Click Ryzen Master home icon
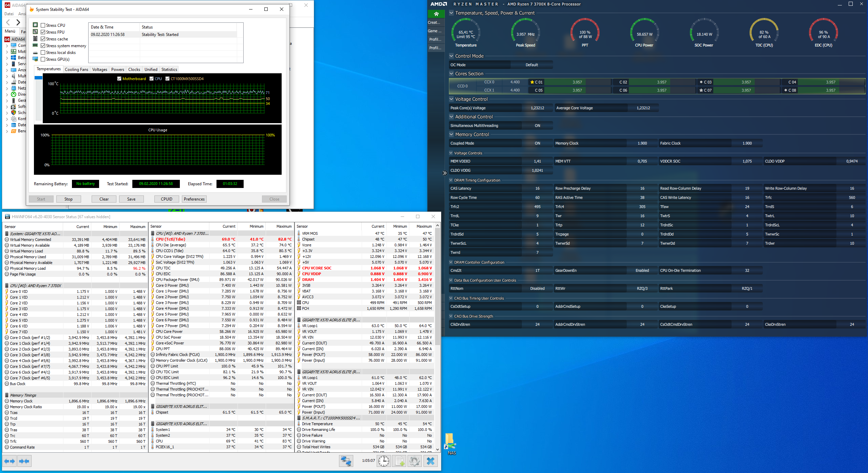Screen dimensions: 868x473 click(436, 14)
